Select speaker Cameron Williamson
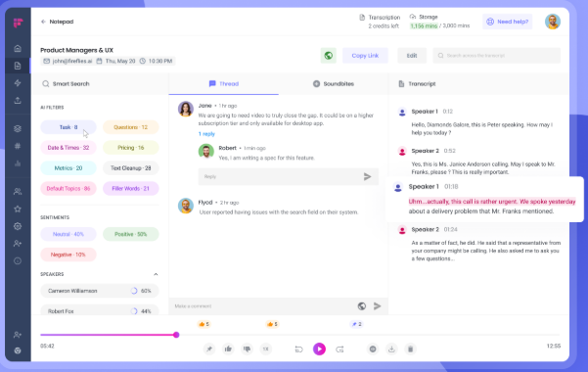The width and height of the screenshot is (588, 372). pos(100,291)
